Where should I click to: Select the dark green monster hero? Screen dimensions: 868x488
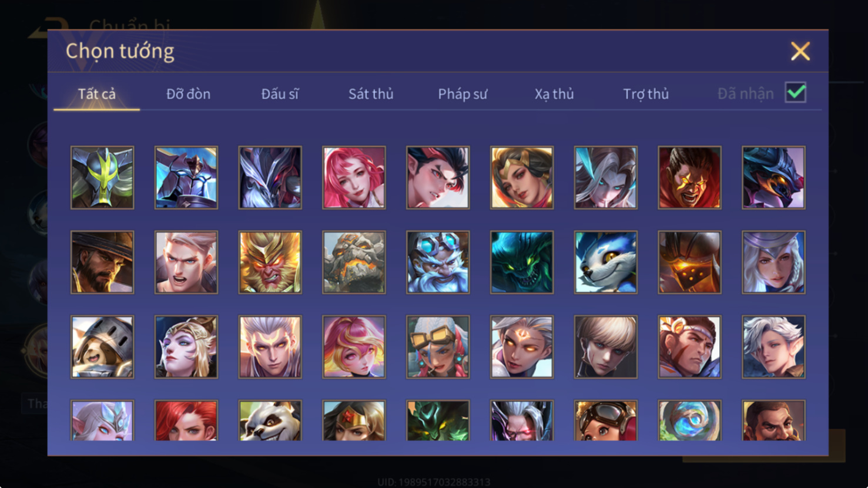click(x=522, y=262)
